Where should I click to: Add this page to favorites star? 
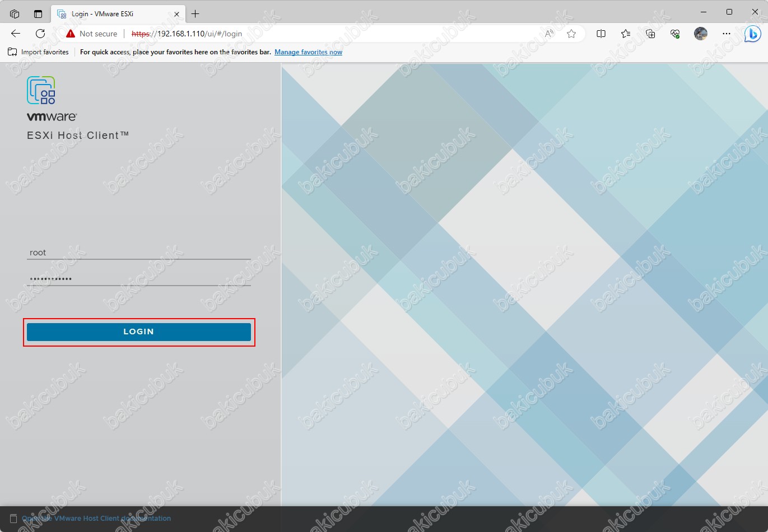[571, 34]
